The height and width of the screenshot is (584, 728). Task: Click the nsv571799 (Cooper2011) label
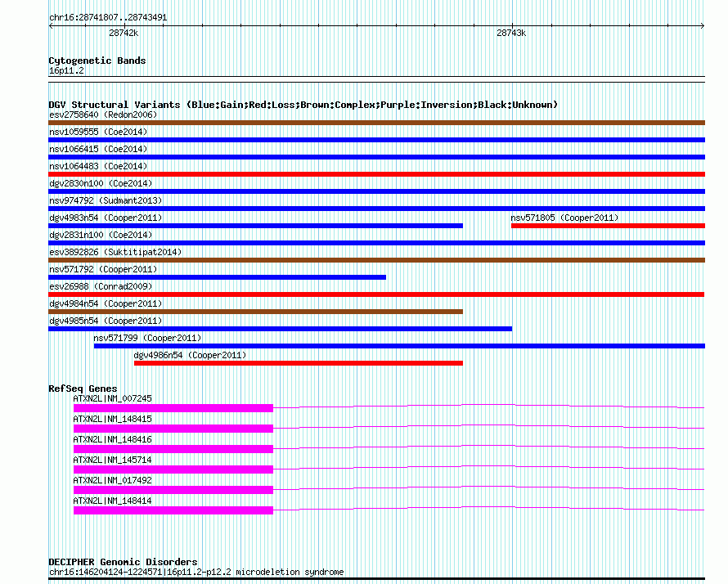click(x=147, y=338)
